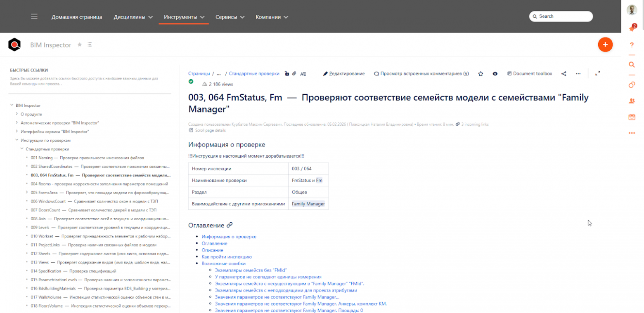Open the help question mark icon

[x=632, y=45]
